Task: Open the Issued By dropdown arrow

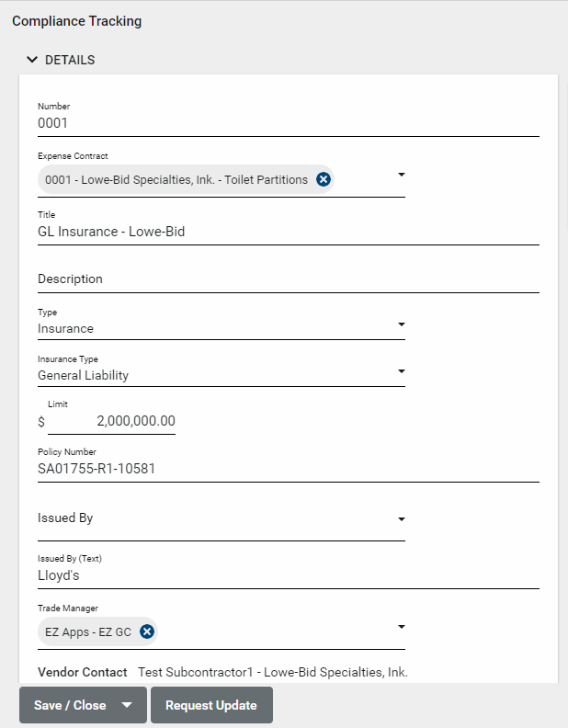Action: click(401, 519)
